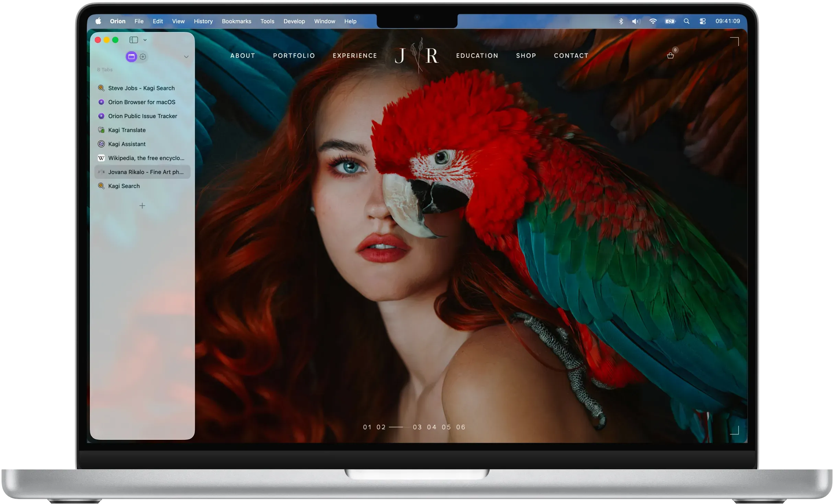Image resolution: width=835 pixels, height=504 pixels.
Task: Open the shopping bag cart on the website
Action: click(670, 56)
